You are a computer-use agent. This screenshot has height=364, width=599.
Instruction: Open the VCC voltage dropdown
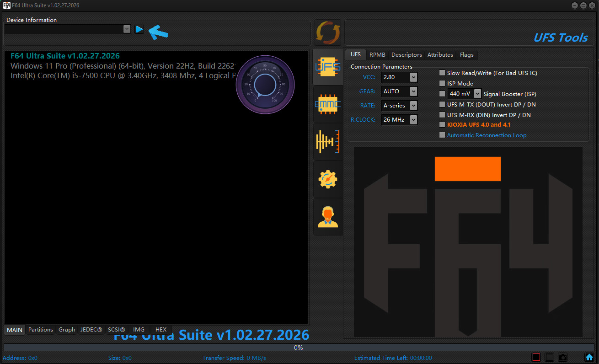(413, 77)
